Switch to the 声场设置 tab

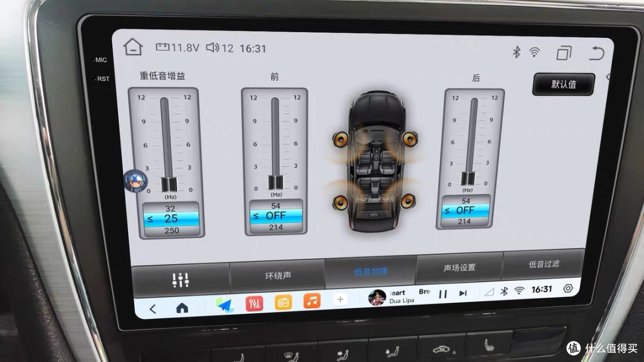[x=459, y=268]
